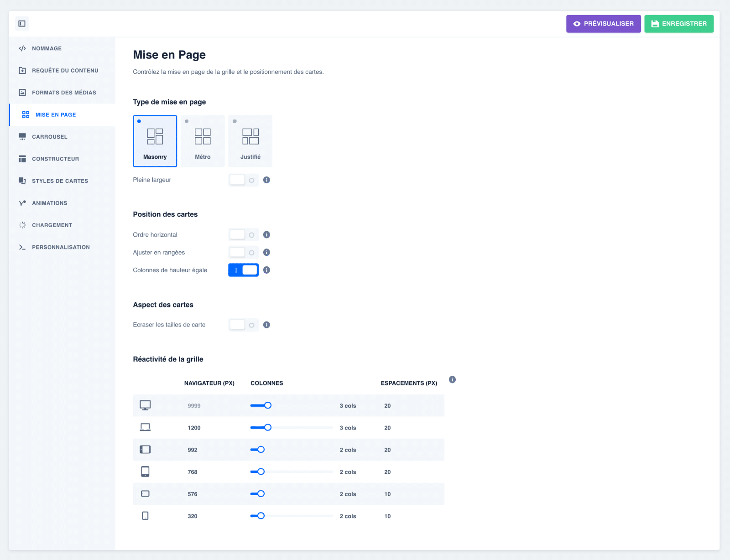Adjust columns slider for 320 row
Screen dimensions: 730x560
coord(292,516)
